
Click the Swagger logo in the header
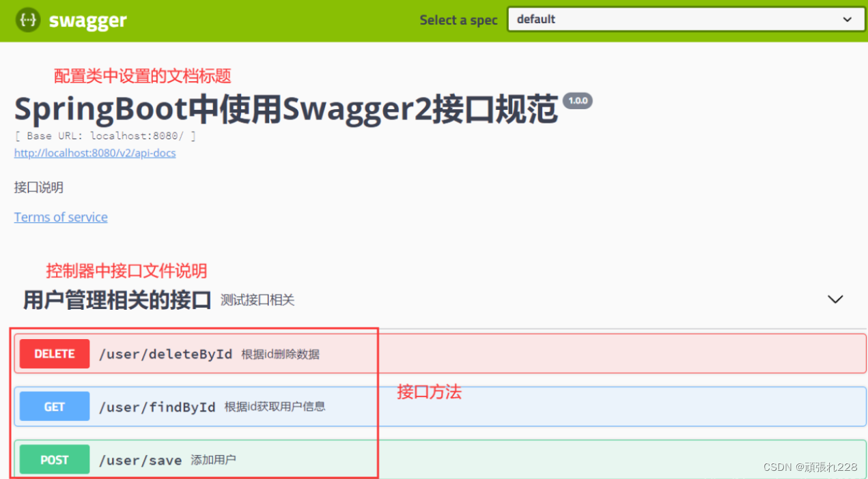70,20
